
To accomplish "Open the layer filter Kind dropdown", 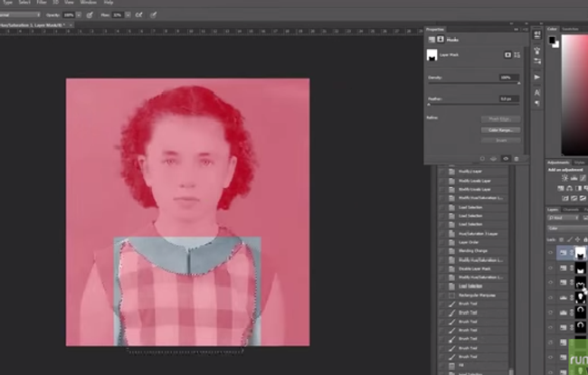I will (564, 218).
